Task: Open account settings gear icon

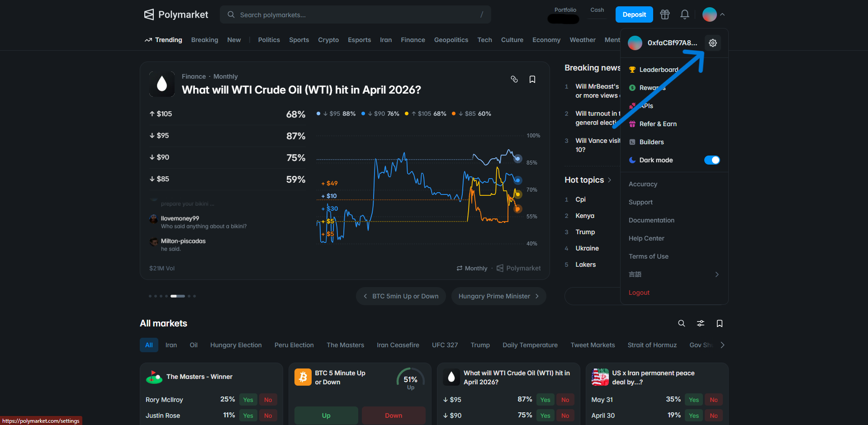Action: 712,43
